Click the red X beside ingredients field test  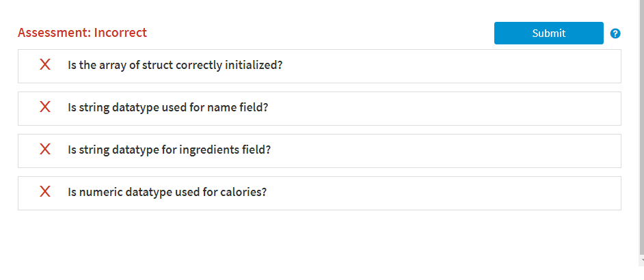click(45, 149)
